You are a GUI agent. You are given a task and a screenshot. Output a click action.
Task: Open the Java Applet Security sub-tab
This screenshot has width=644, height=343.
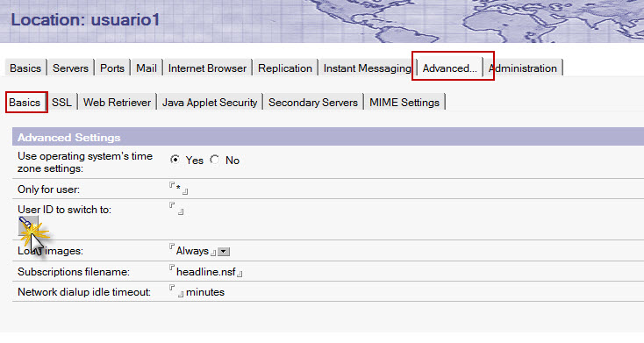[x=210, y=103]
